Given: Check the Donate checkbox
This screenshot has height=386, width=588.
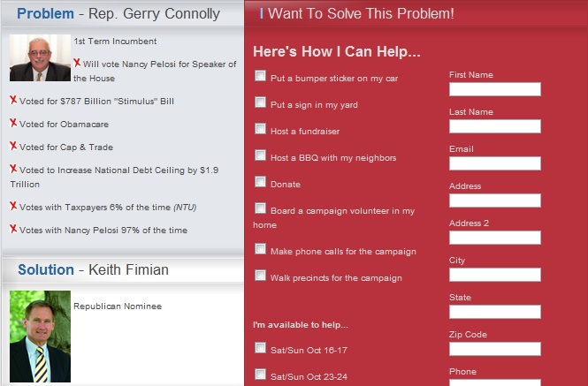Looking at the screenshot, I should 260,182.
